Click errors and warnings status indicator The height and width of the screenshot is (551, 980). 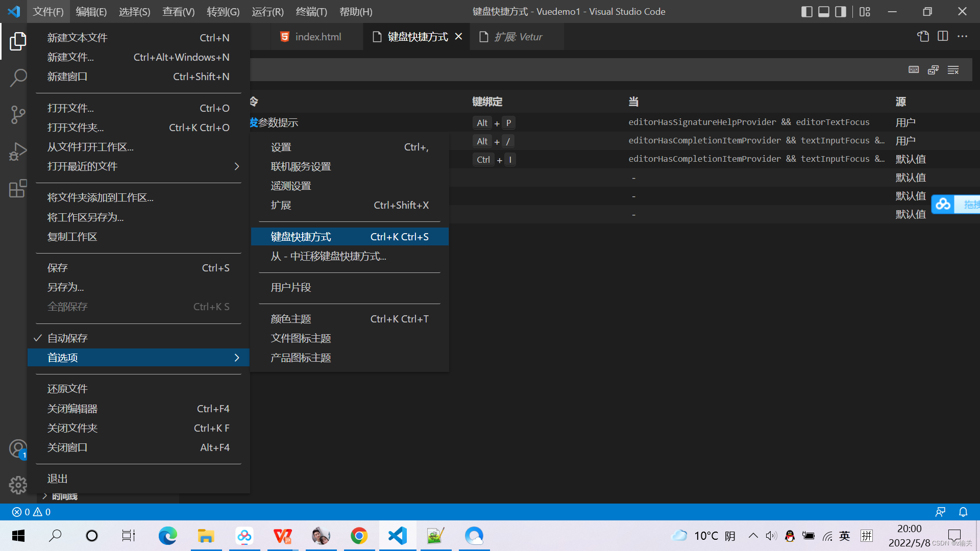coord(31,512)
